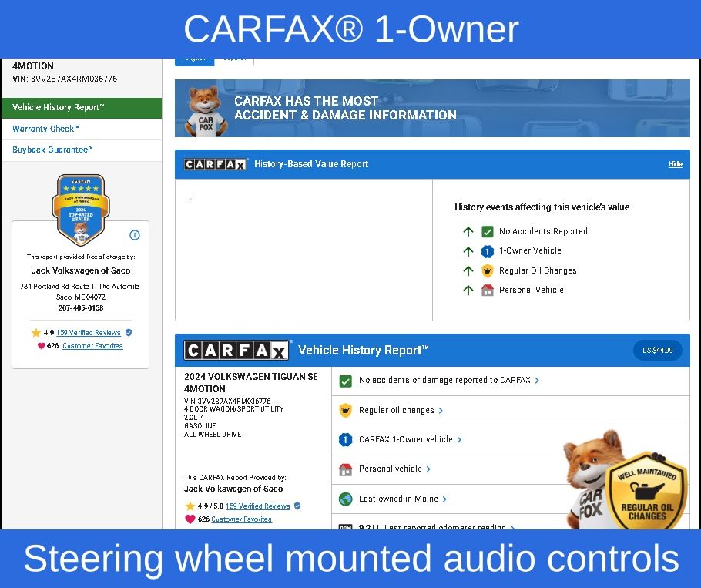Click the blue 1-Owner Vehicle badge icon in value report

[488, 251]
